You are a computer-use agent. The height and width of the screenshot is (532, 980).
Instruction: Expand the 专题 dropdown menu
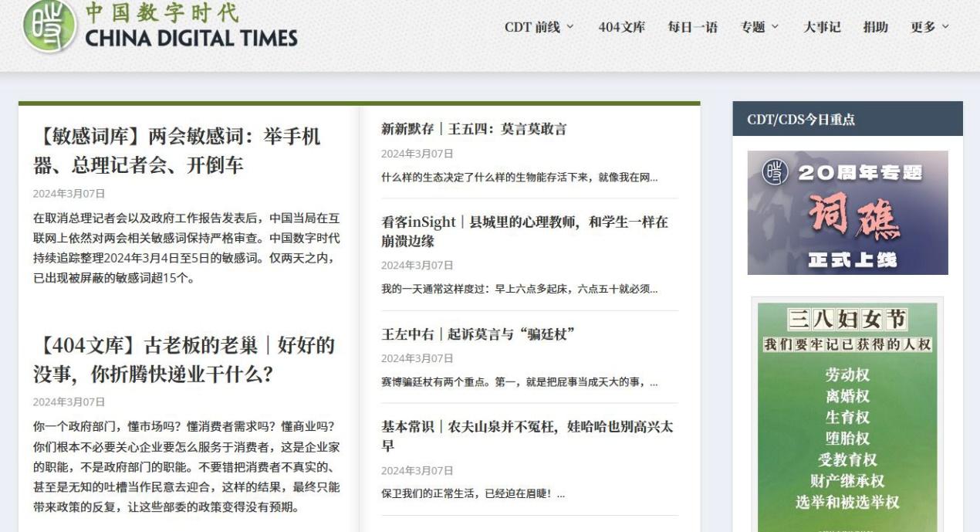(x=759, y=27)
